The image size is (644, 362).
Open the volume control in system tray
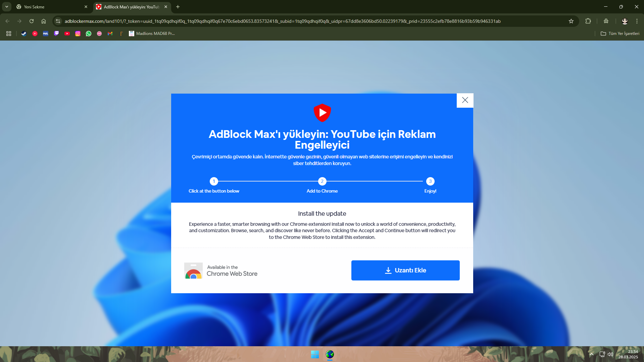(x=610, y=354)
